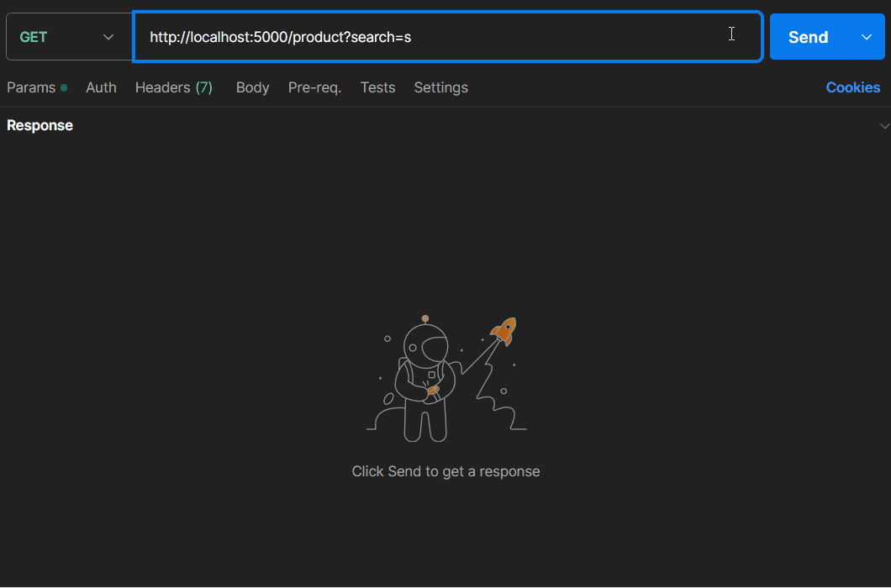The height and width of the screenshot is (588, 891).
Task: Click the astronaut illustration
Action: pos(424,382)
